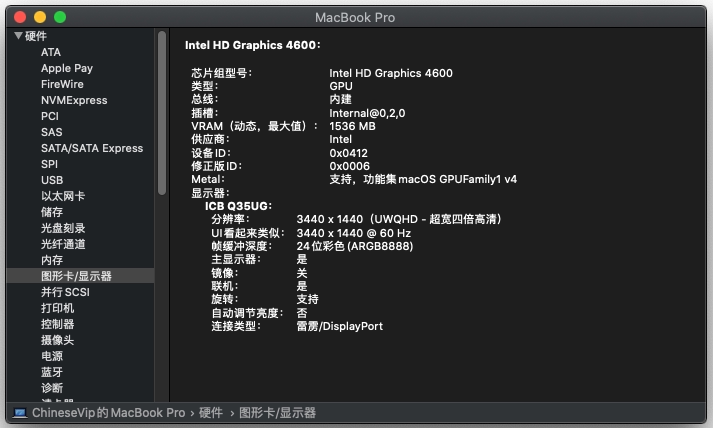Select NVMExpress in the sidebar
This screenshot has width=713, height=428.
(x=74, y=100)
